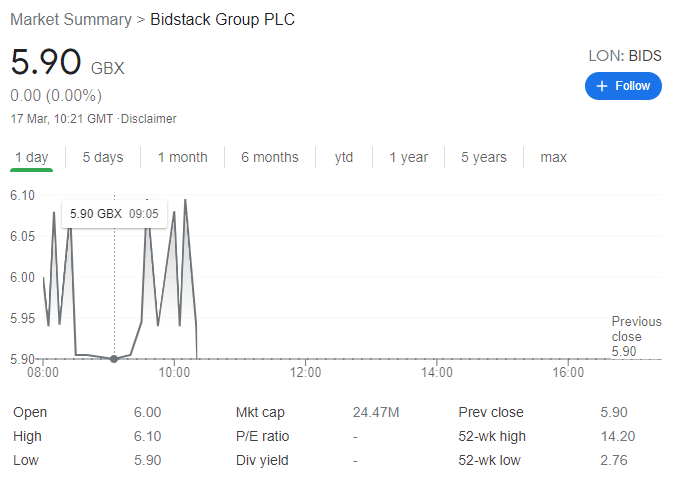Click the Mkt cap value 24.47M
The height and width of the screenshot is (489, 688).
click(x=376, y=412)
